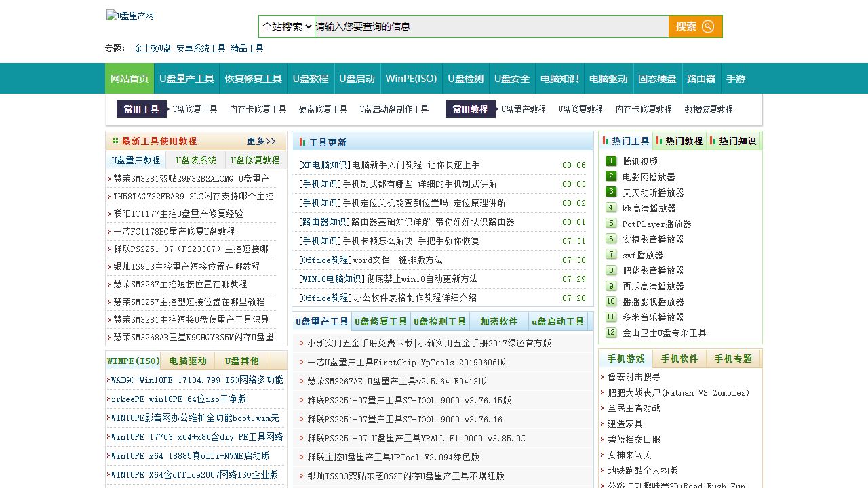868x488 pixels.
Task: Open the 精品工具 topic link
Action: (x=247, y=49)
